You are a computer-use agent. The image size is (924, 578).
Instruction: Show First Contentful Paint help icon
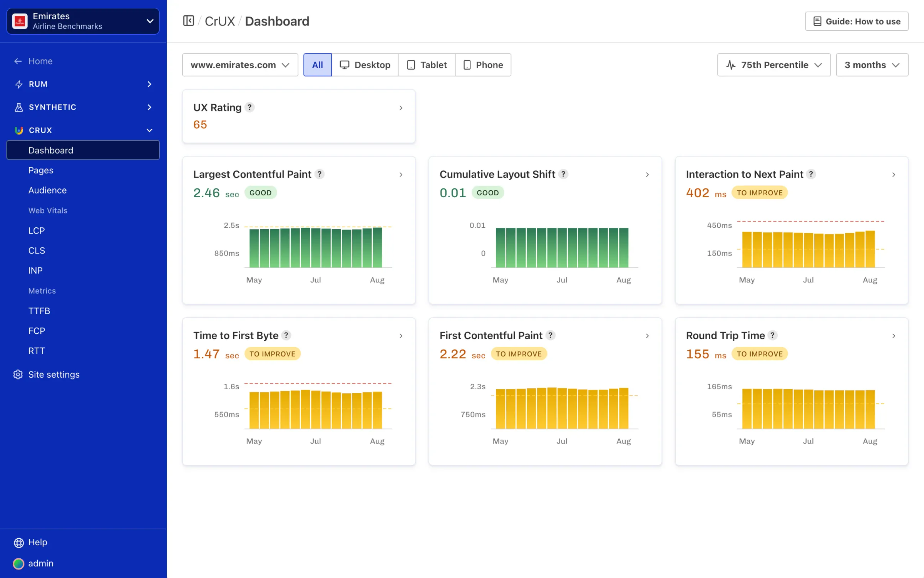551,336
